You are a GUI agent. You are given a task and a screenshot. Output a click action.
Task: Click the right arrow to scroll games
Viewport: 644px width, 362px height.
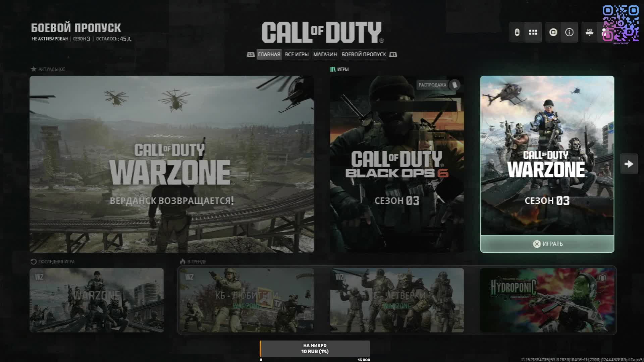point(629,164)
